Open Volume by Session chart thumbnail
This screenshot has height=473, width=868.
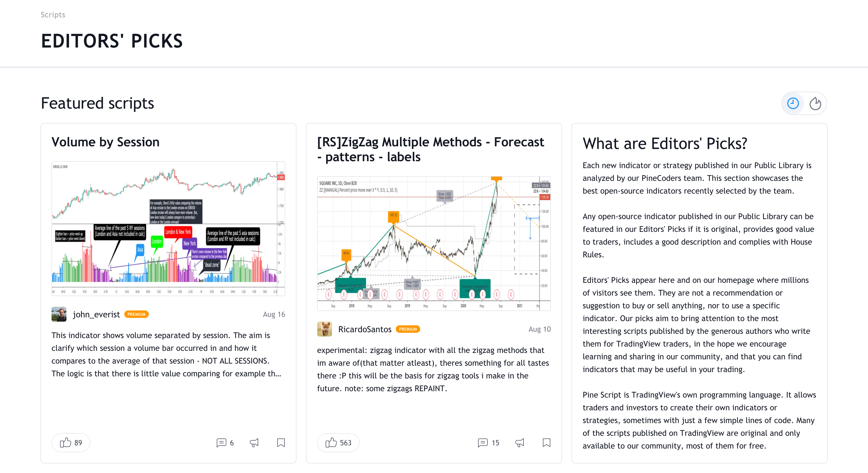click(x=168, y=228)
